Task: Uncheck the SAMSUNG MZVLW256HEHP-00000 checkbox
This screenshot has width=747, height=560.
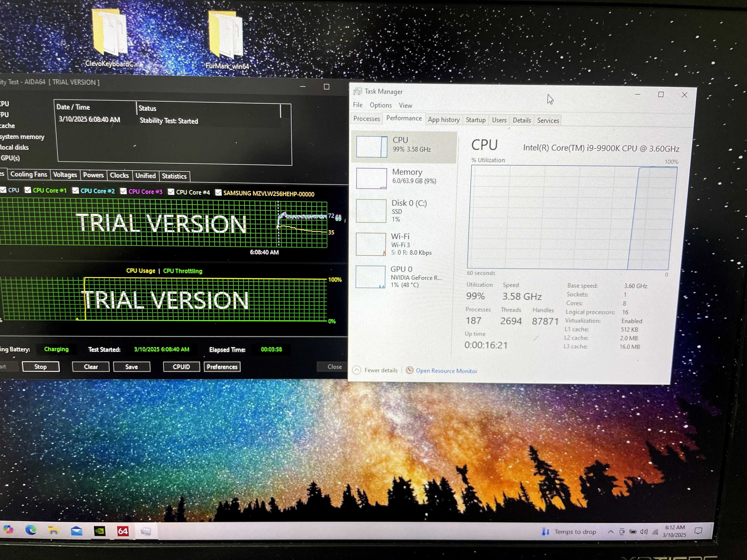Action: [x=218, y=193]
